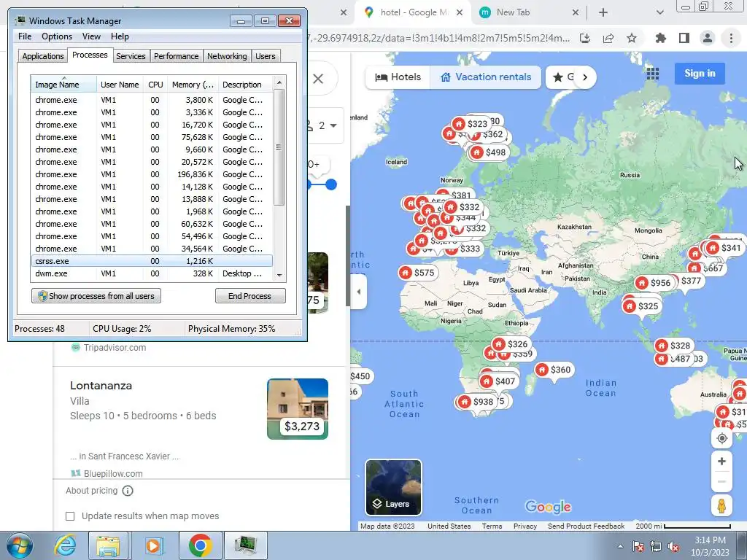Open Task Manager View menu
This screenshot has width=747, height=560.
91,36
